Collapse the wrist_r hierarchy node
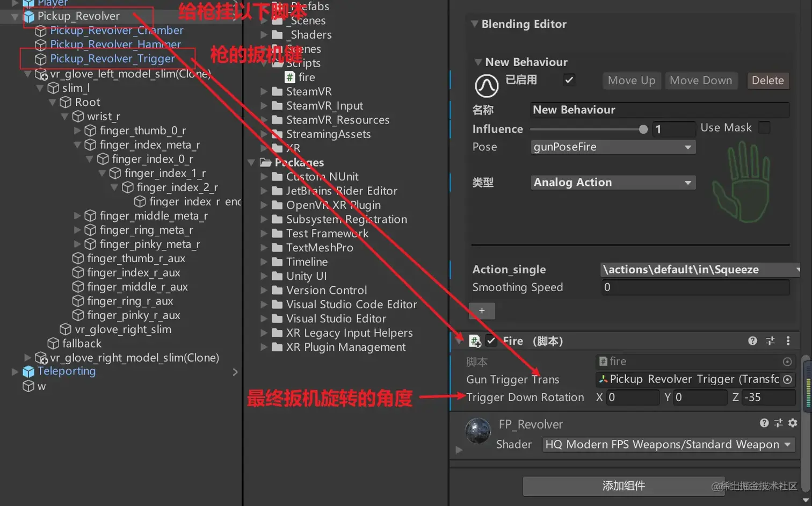The height and width of the screenshot is (506, 812). (64, 116)
